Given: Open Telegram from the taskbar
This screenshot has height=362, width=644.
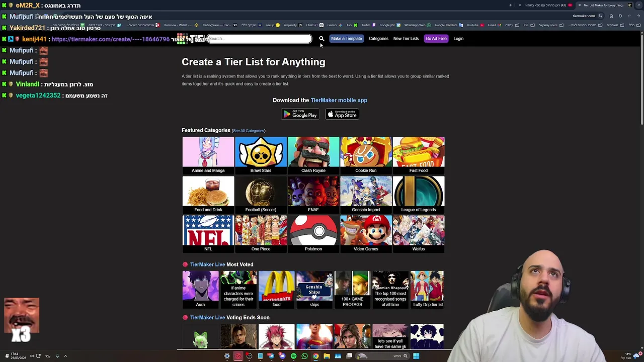Looking at the screenshot, I should coord(271,356).
